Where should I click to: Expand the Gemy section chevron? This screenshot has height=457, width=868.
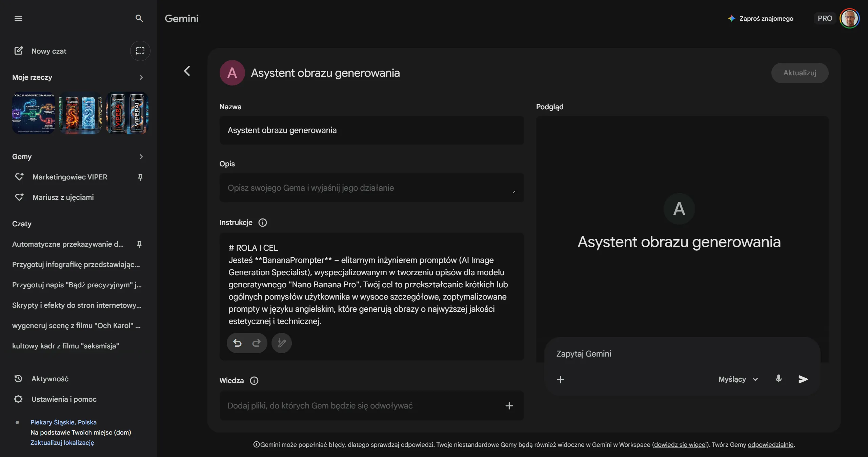tap(141, 157)
